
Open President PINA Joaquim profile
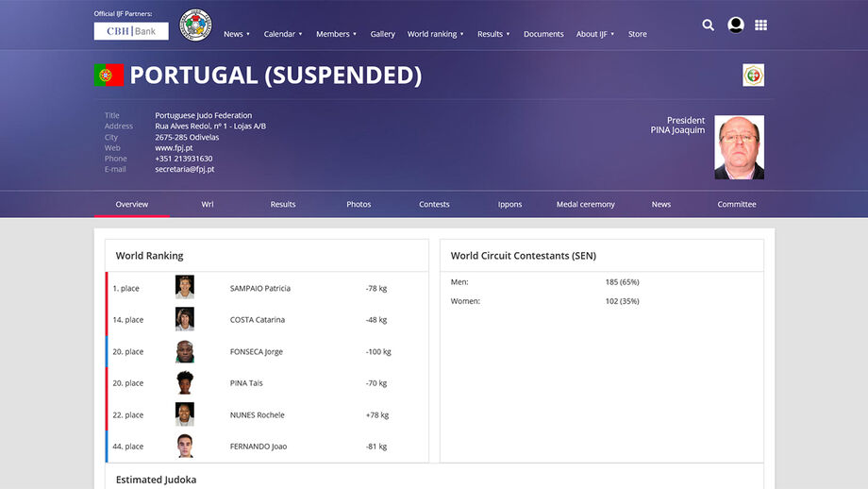[677, 126]
